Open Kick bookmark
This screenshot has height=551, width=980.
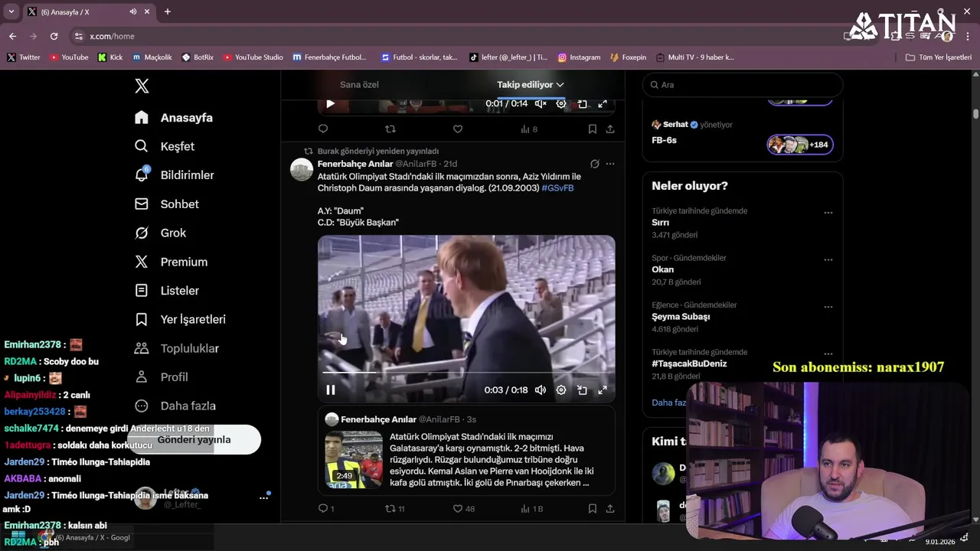point(109,57)
